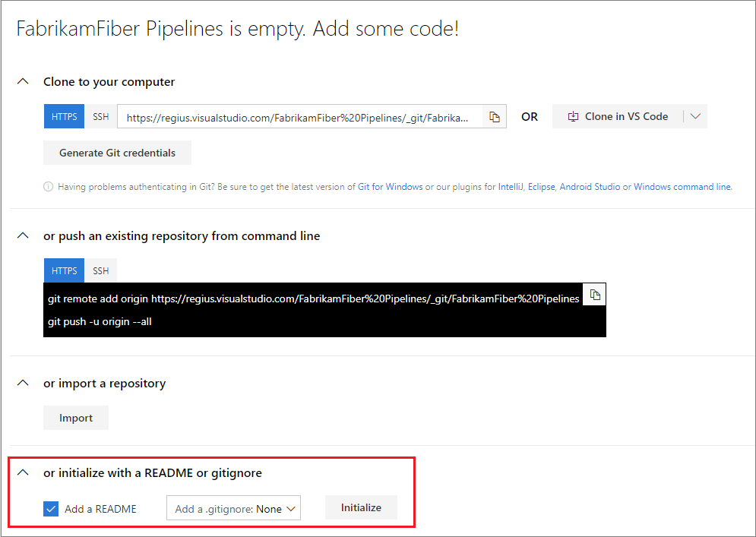
Task: Open the Add a .gitignore dropdown
Action: 233,509
